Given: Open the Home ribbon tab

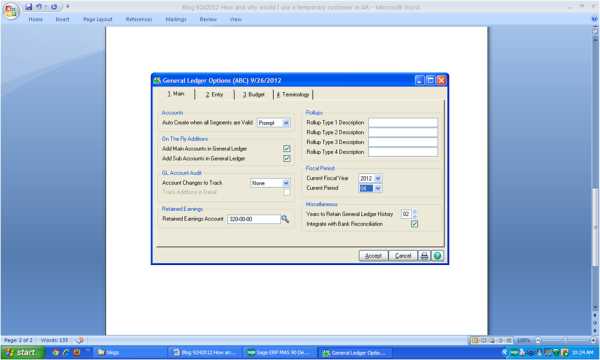Looking at the screenshot, I should [36, 19].
